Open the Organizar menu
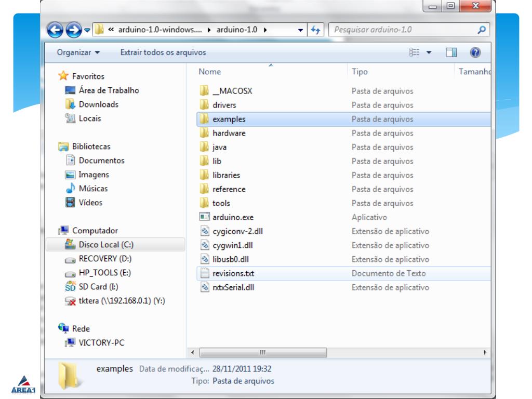This screenshot has height=399, width=532. point(78,52)
